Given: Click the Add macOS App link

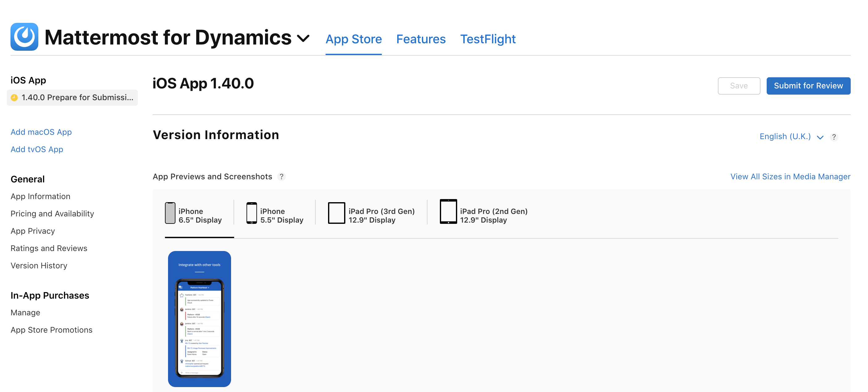Looking at the screenshot, I should (x=41, y=132).
